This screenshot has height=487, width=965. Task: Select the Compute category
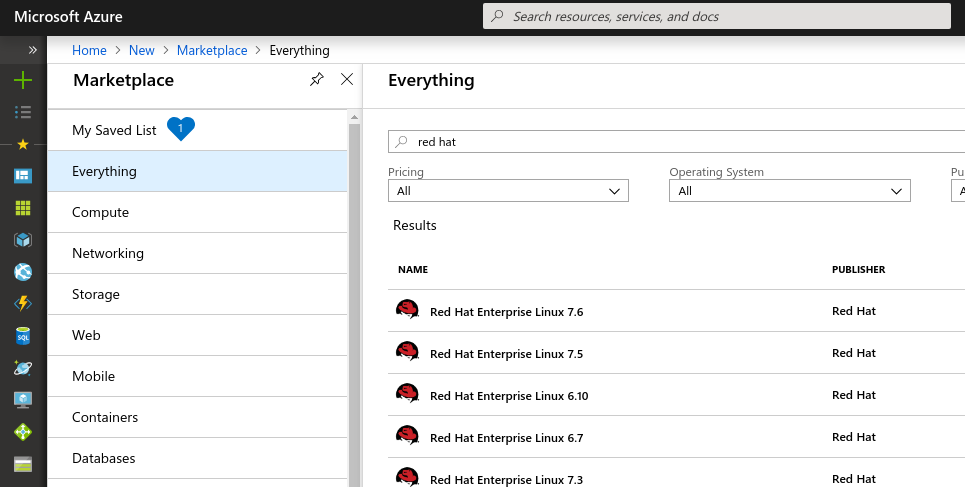pos(198,212)
